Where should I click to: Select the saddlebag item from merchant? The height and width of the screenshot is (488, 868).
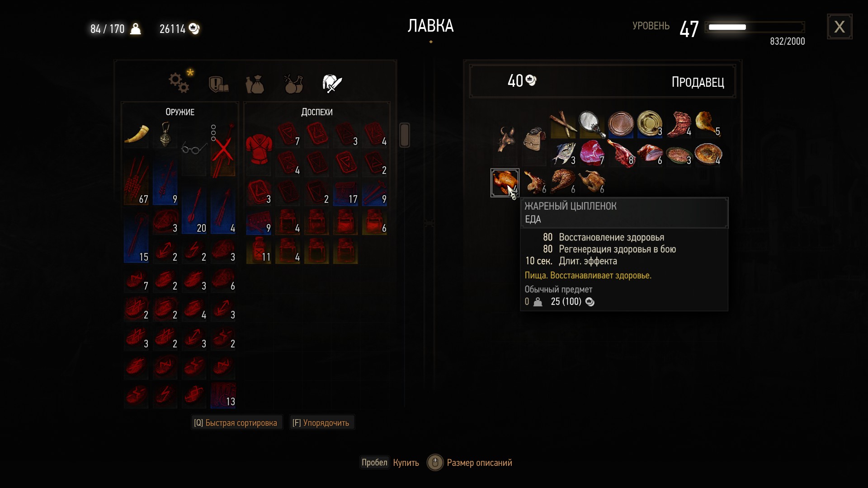[x=534, y=139]
